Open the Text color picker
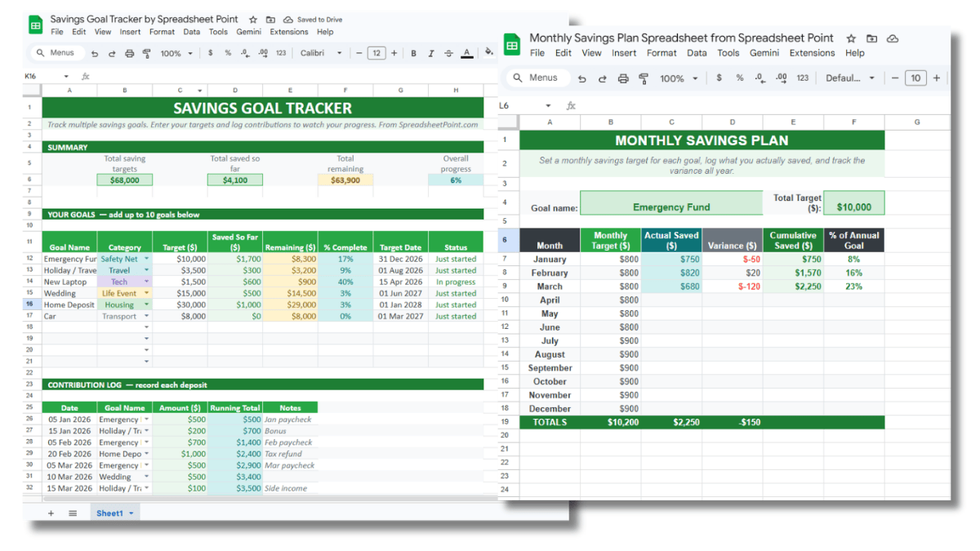 pos(466,53)
